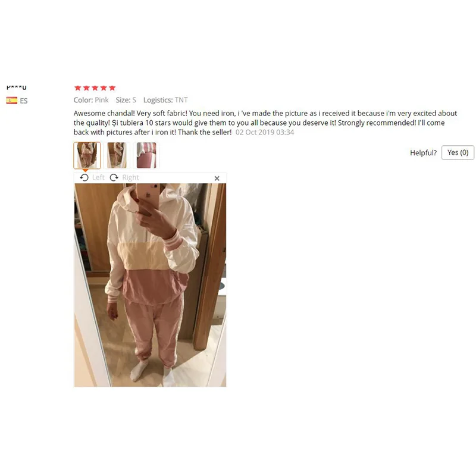Click the 'Logistics: TNT' attribute

coord(165,100)
